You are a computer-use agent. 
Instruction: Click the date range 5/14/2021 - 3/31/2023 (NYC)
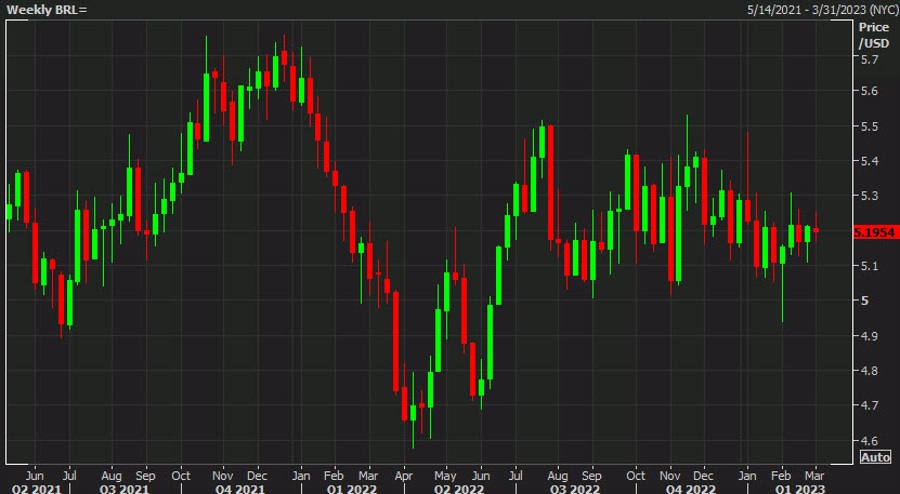point(822,10)
